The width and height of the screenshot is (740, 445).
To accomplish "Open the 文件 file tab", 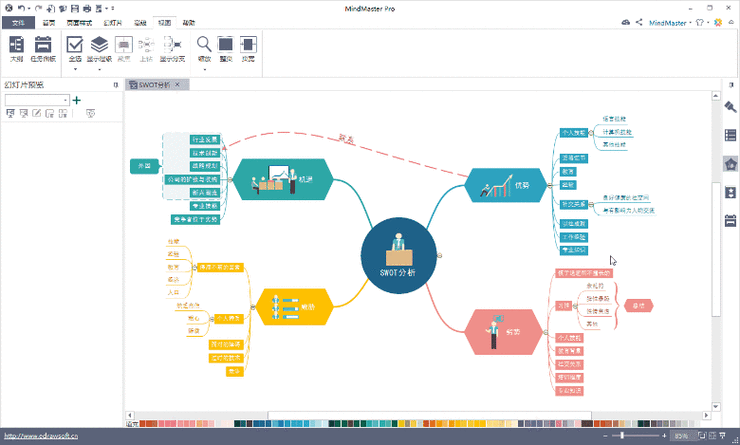I will pyautogui.click(x=18, y=23).
